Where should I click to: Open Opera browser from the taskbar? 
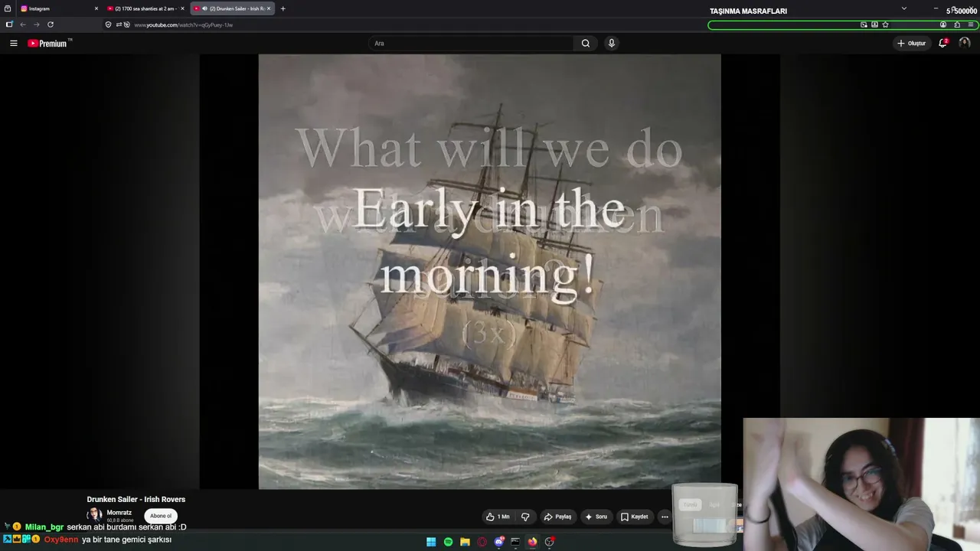click(x=482, y=542)
